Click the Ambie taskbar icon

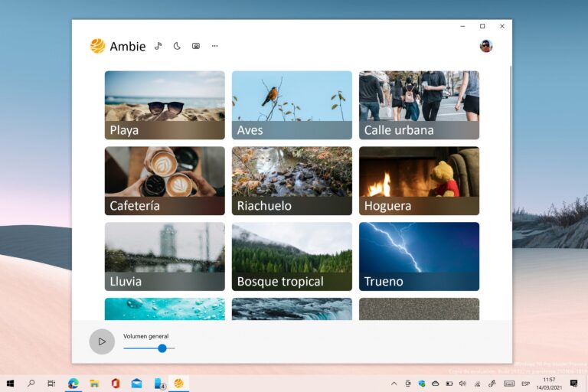pyautogui.click(x=179, y=384)
